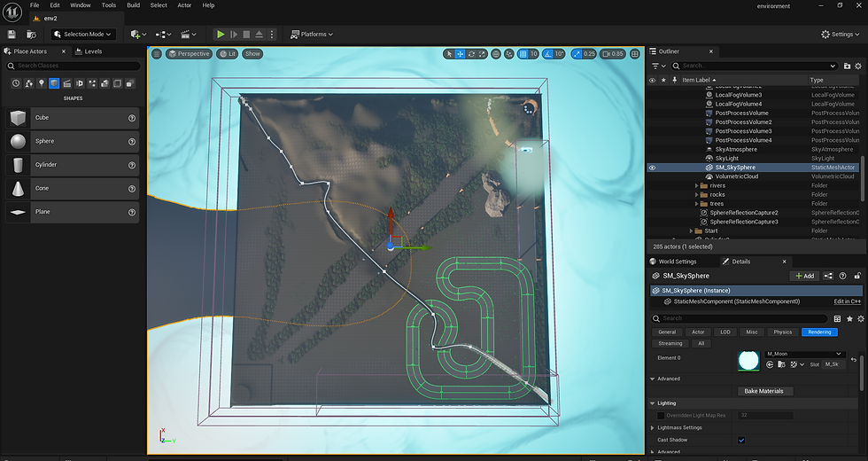The image size is (868, 461).
Task: Click the Bake Materials button
Action: pyautogui.click(x=763, y=391)
